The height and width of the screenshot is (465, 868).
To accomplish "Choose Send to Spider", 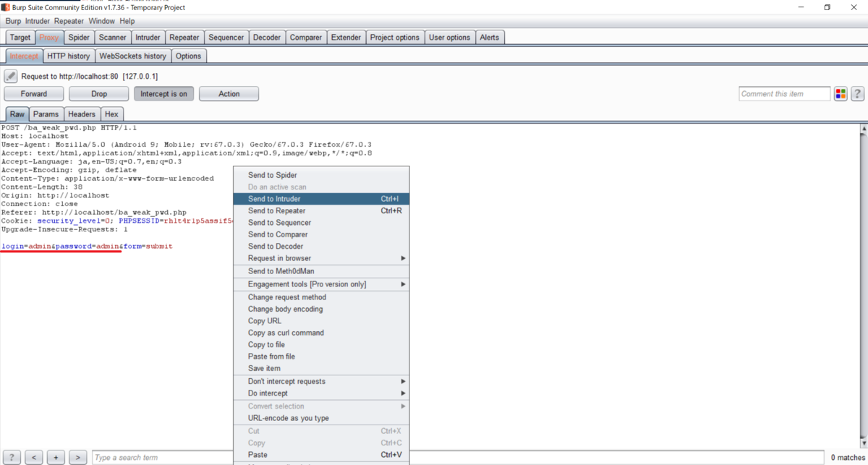I will click(321, 175).
